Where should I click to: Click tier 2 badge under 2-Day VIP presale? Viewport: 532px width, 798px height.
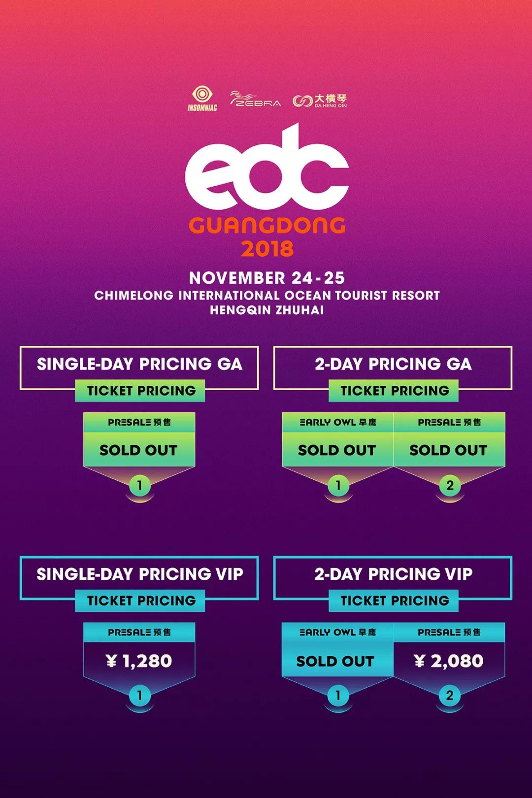point(450,696)
